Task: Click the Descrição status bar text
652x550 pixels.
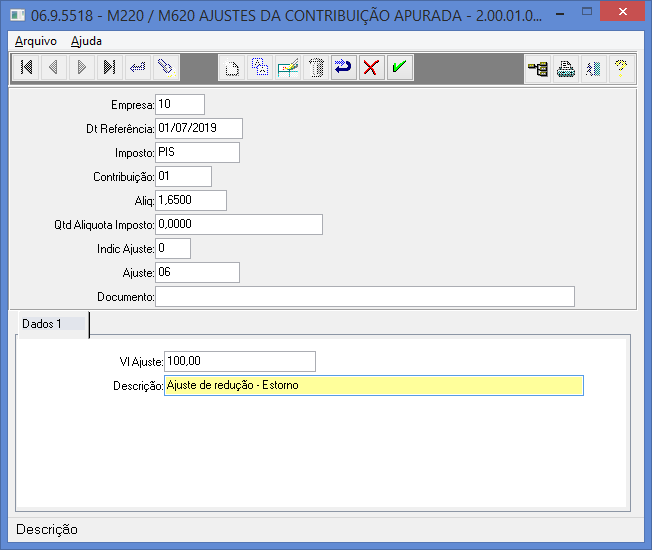Action: pos(47,530)
